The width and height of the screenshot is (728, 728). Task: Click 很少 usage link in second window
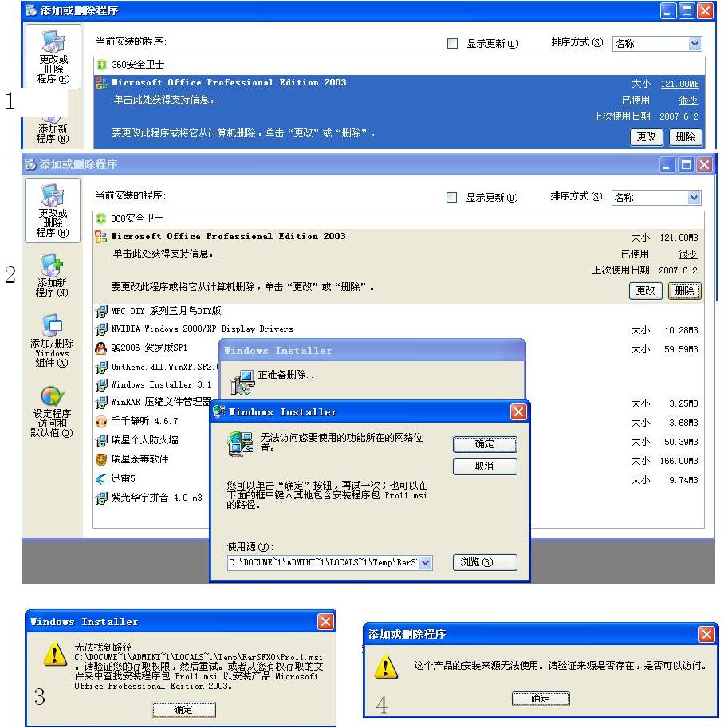[x=687, y=254]
